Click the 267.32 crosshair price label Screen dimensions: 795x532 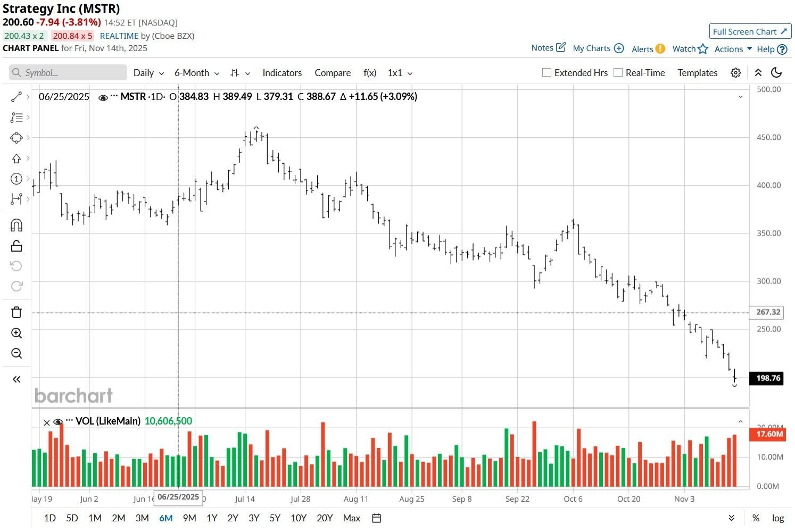pos(766,312)
